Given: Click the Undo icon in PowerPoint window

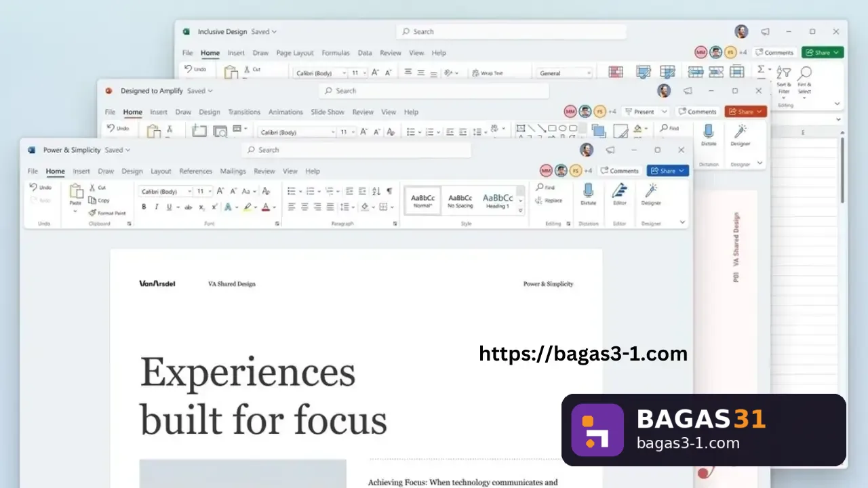Looking at the screenshot, I should coord(111,127).
